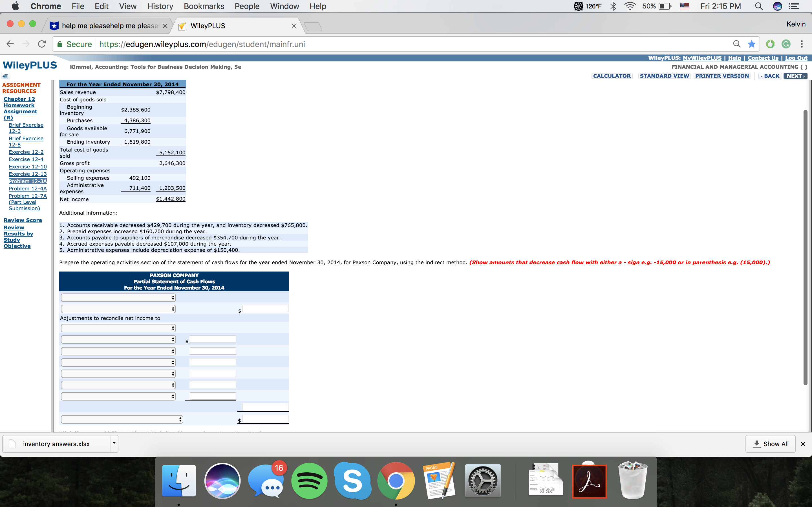Screen dimensions: 812x507
Task: Click the Spotlight search icon in menu bar
Action: click(x=759, y=6)
